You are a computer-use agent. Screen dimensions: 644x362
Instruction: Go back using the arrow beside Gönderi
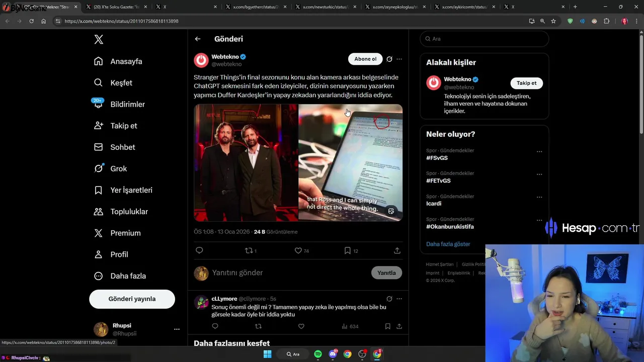pos(198,39)
